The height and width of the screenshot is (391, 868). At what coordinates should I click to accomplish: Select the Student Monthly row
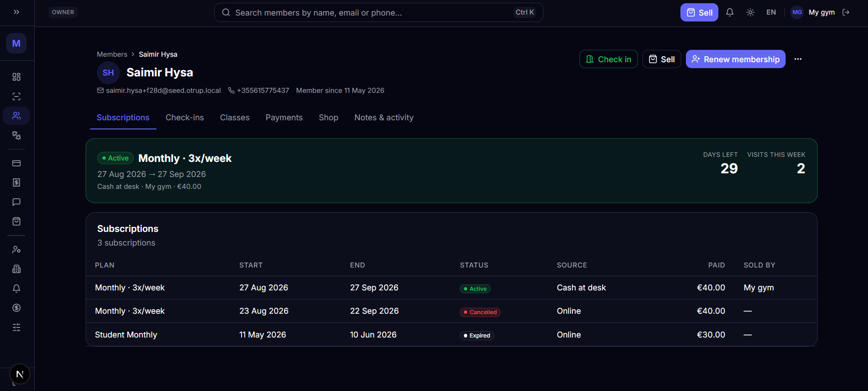pyautogui.click(x=451, y=335)
